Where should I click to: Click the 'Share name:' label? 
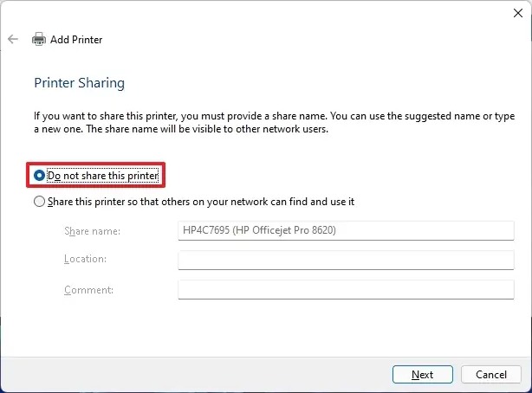click(92, 231)
